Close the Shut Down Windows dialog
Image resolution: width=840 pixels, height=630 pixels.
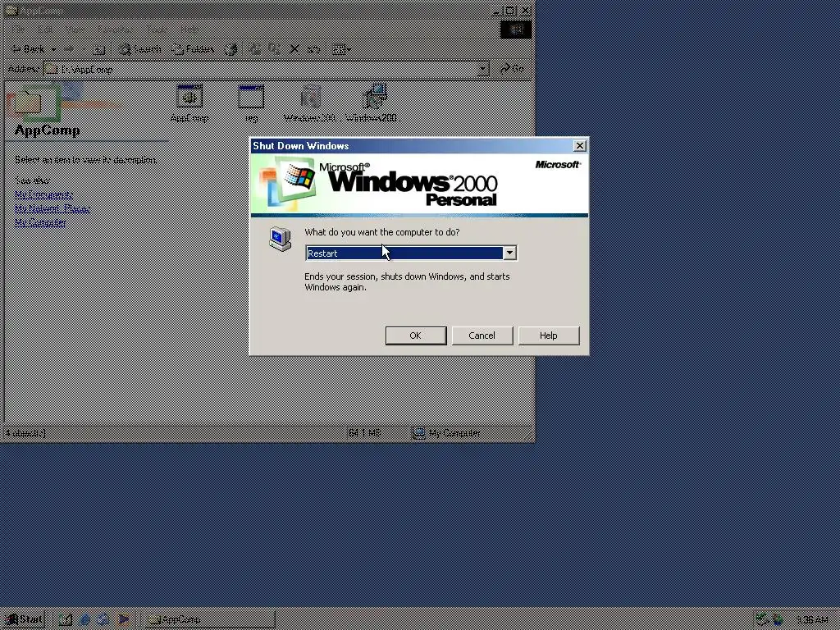[x=579, y=146]
